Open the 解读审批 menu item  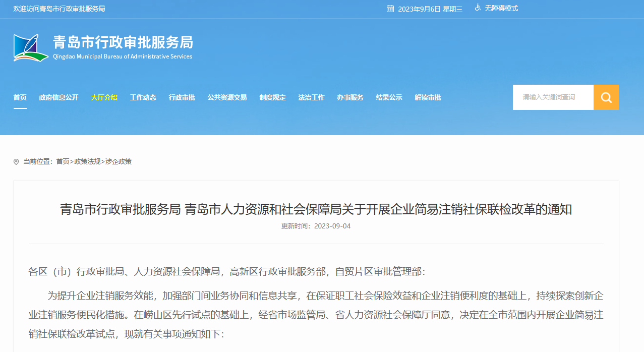click(428, 98)
